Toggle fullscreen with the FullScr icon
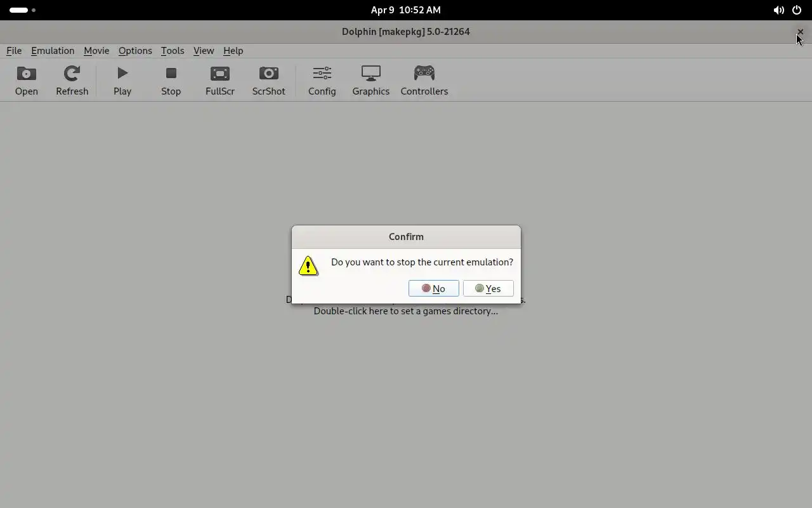 (x=220, y=81)
